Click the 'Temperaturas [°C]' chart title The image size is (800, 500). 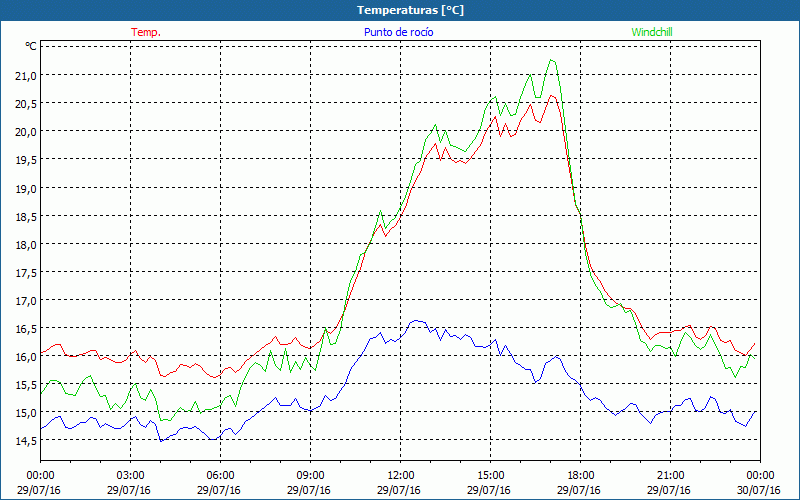(x=410, y=10)
